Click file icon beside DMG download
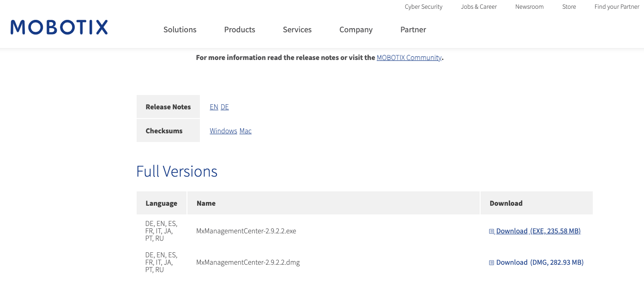644x303 pixels. [492, 263]
